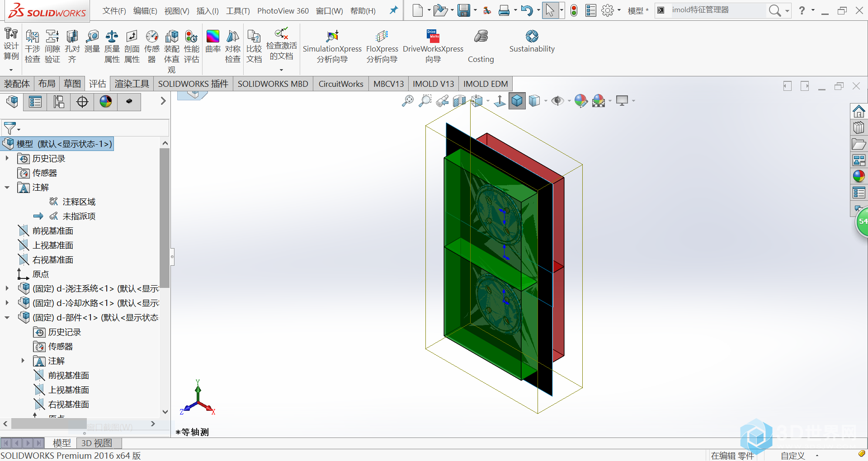Viewport: 868px width, 461px height.
Task: Open the Design Library pane
Action: [x=859, y=127]
